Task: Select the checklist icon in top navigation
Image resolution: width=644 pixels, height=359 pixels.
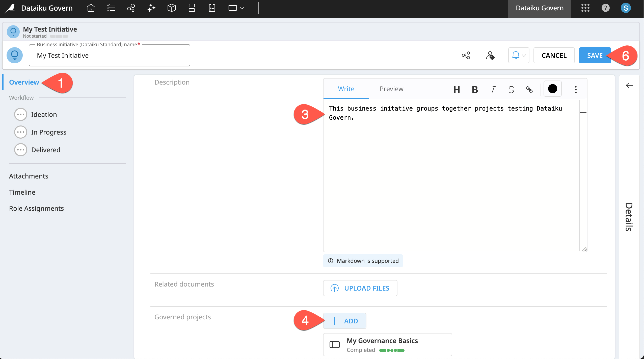Action: [x=111, y=8]
